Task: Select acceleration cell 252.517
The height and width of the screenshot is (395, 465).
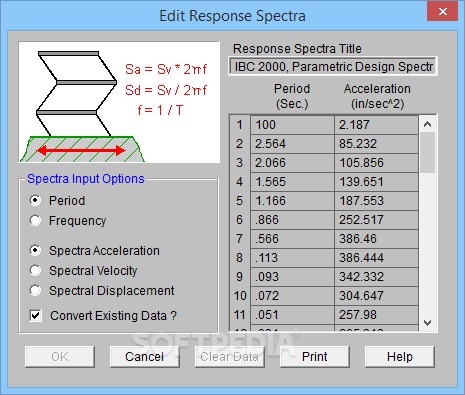Action: click(x=376, y=220)
